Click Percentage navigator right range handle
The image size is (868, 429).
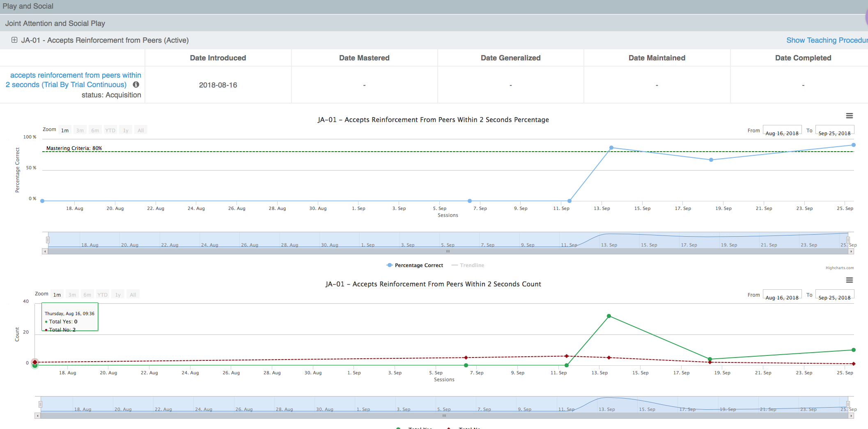848,240
